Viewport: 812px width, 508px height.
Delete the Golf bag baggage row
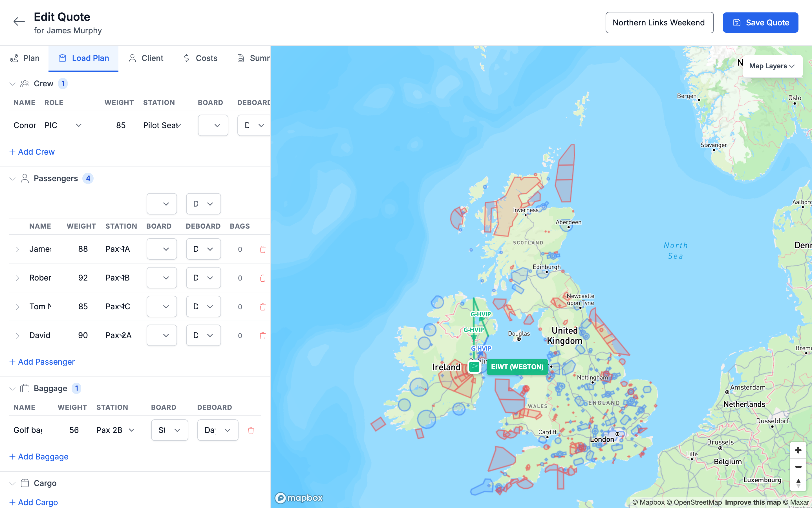pyautogui.click(x=251, y=430)
